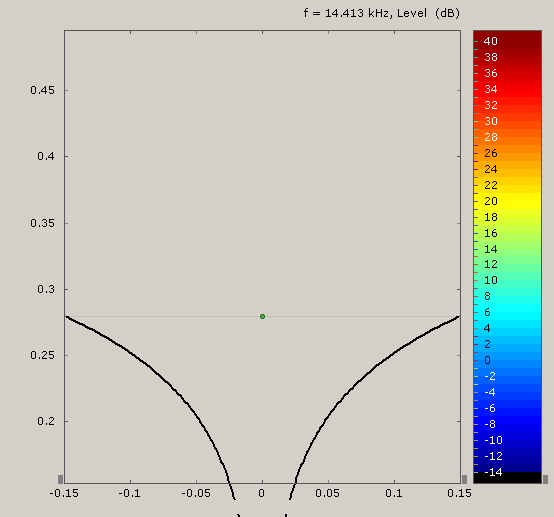Click the y-axis label 0.3
This screenshot has width=554, height=517.
pos(46,289)
